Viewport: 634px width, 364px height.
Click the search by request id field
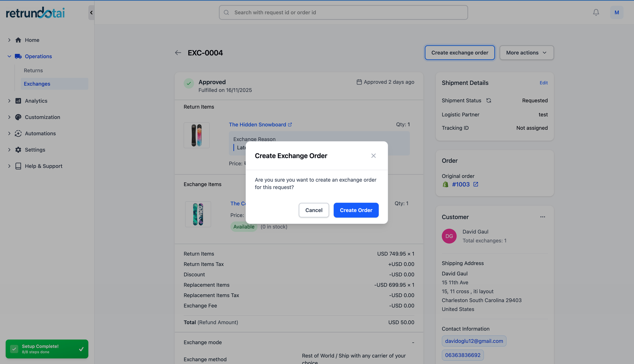point(343,12)
